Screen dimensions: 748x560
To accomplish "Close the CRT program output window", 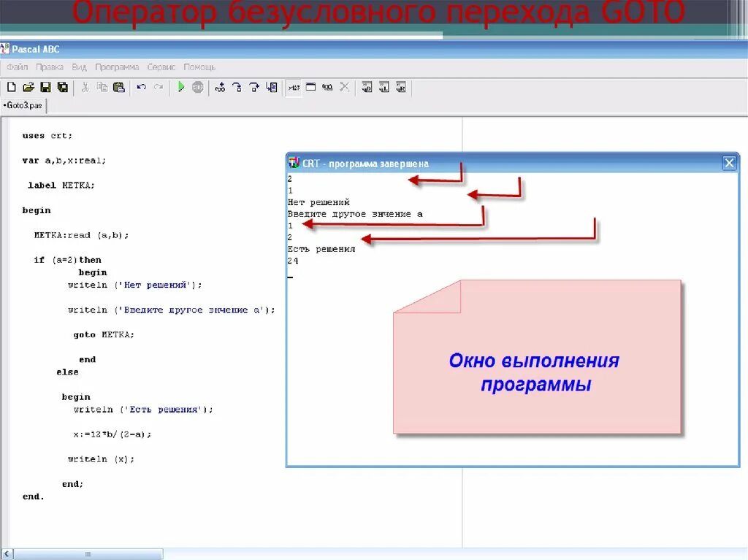I will (728, 163).
